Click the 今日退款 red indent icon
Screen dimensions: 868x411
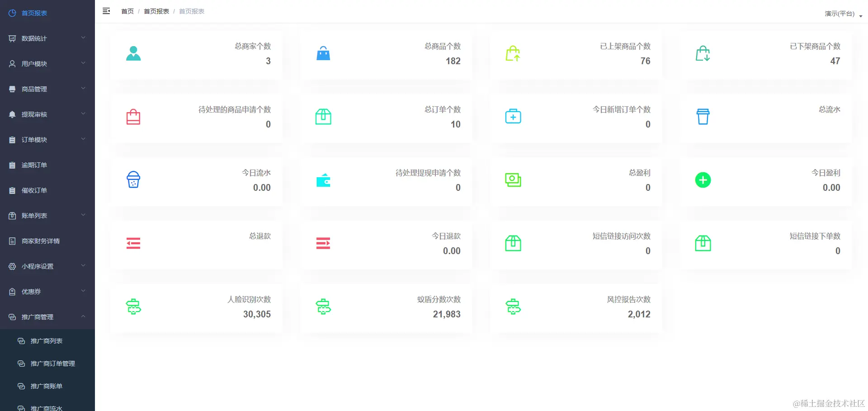click(x=323, y=243)
